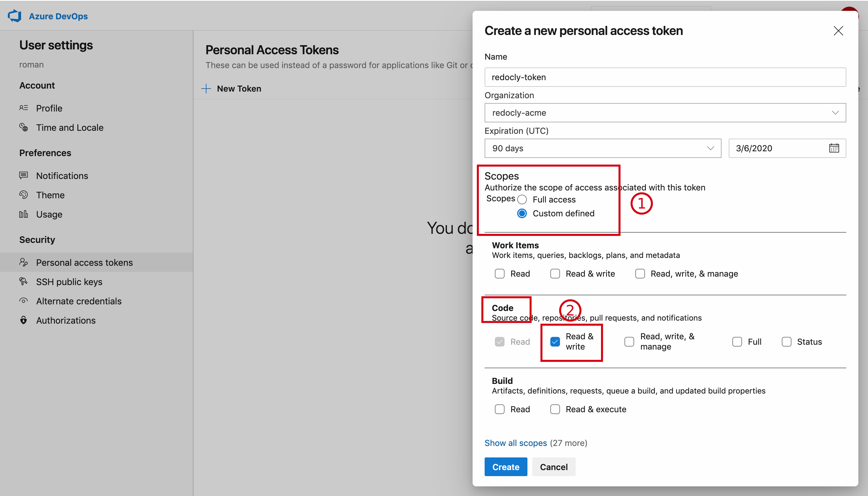Select the Custom defined radio button
Image resolution: width=868 pixels, height=496 pixels.
(x=522, y=213)
